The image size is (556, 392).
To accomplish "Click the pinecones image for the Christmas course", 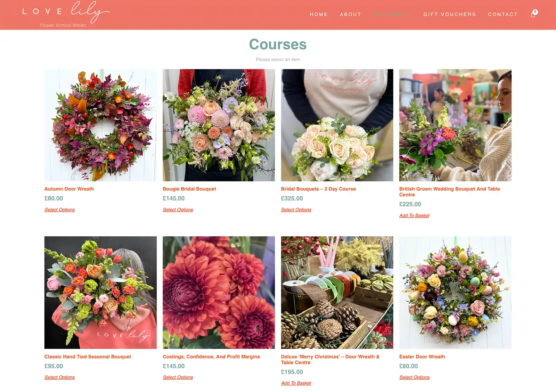I will (x=337, y=293).
